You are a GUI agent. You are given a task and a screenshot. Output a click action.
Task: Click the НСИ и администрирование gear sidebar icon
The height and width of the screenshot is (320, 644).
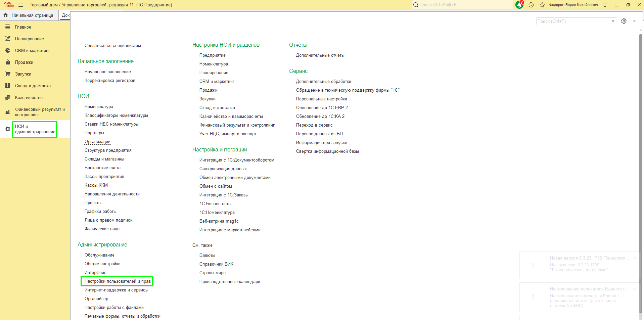pos(8,129)
